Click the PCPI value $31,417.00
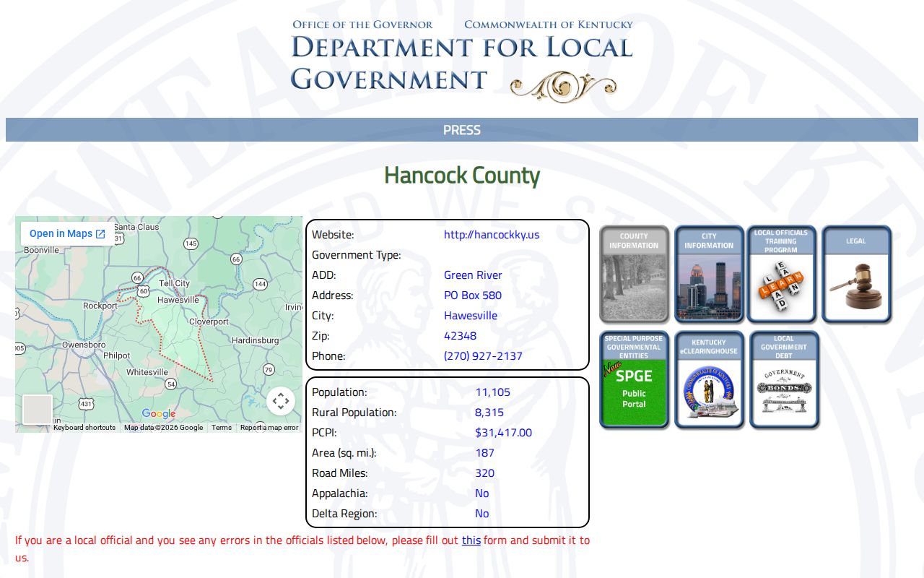 point(503,433)
